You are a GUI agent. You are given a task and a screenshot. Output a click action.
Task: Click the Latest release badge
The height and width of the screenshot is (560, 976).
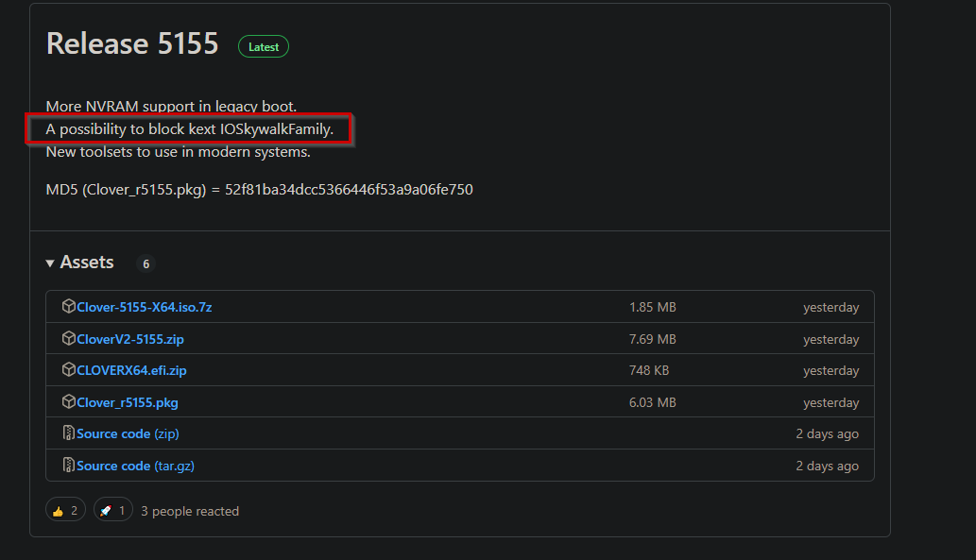(264, 45)
